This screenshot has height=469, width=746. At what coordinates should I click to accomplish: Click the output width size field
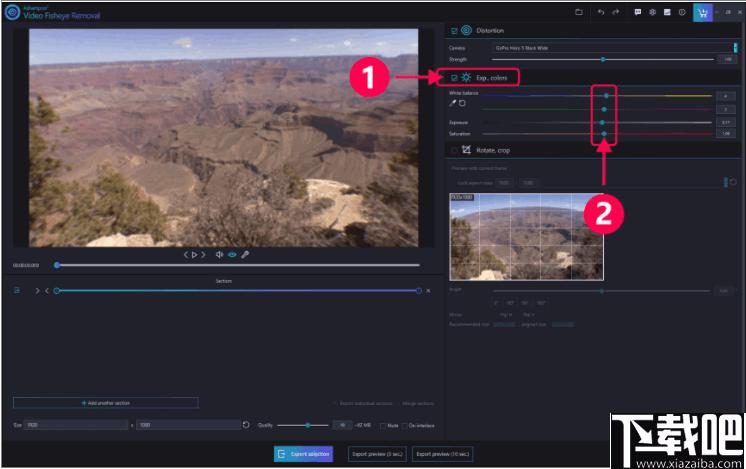[77, 425]
